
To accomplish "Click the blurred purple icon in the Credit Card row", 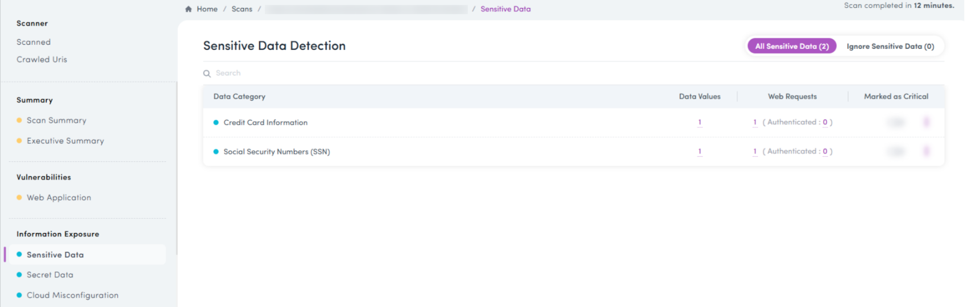I will pos(926,122).
